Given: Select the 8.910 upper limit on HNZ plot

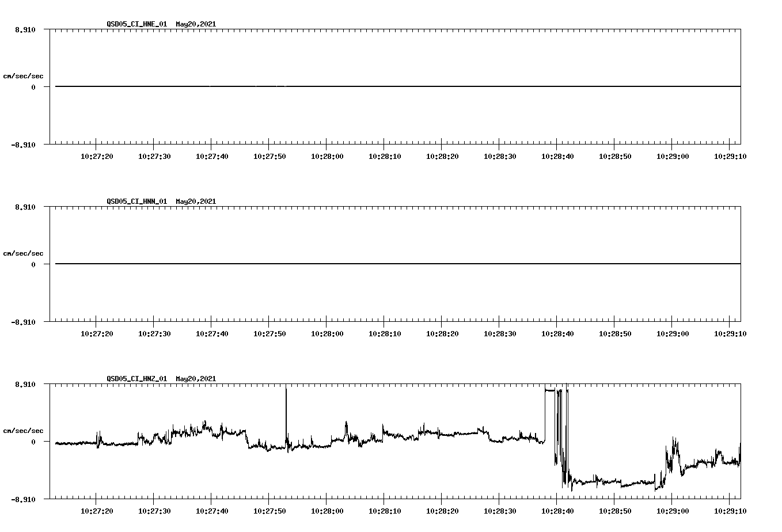Looking at the screenshot, I should [x=25, y=384].
